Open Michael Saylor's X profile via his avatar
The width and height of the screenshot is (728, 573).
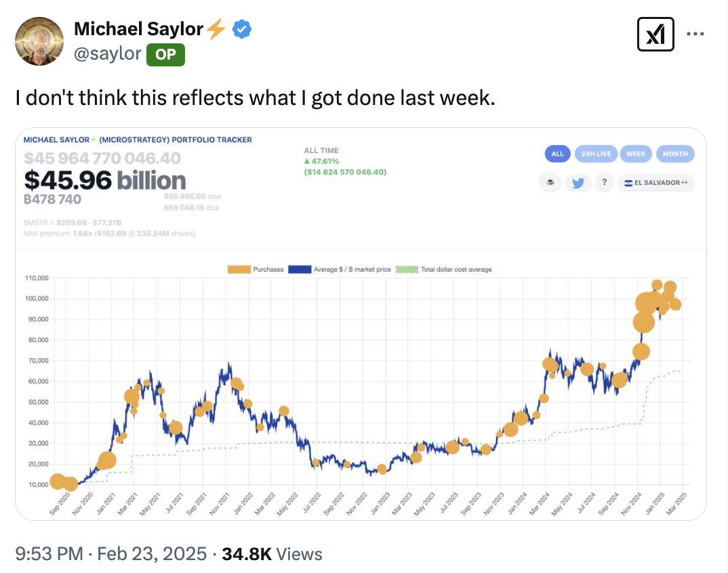[39, 41]
